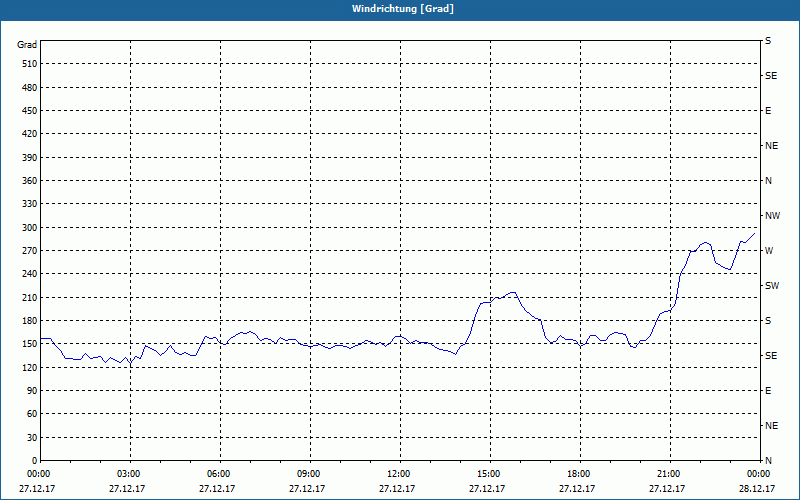Select the S compass label level with 180
The width and height of the screenshot is (800, 500).
(768, 321)
